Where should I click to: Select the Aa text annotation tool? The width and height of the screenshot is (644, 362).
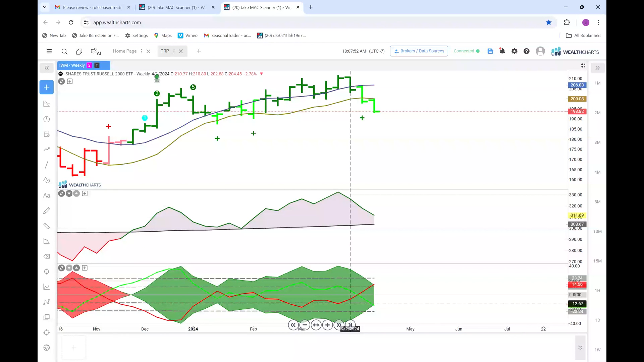click(47, 195)
